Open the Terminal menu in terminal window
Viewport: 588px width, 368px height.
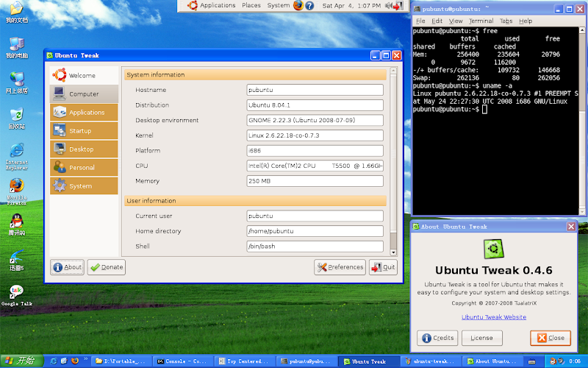[x=481, y=21]
